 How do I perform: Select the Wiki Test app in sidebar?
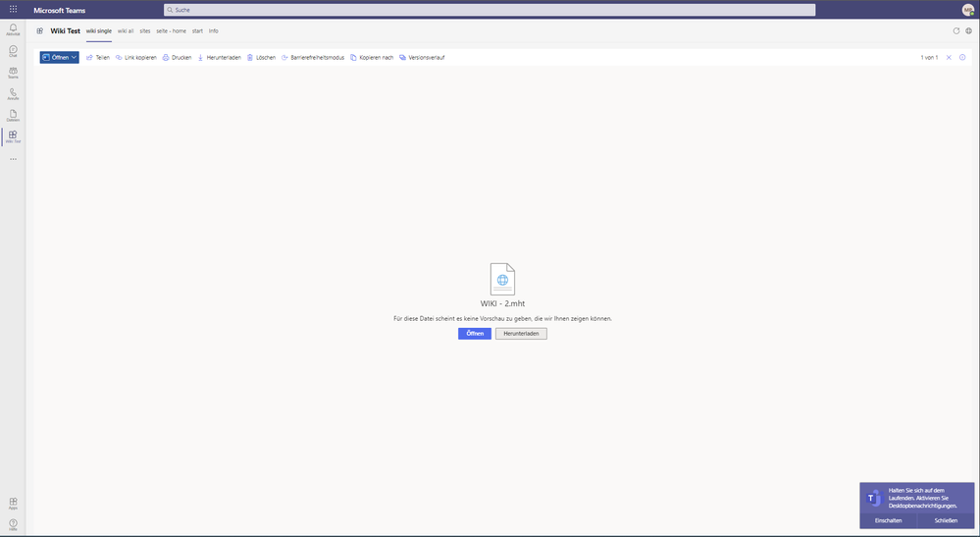13,136
